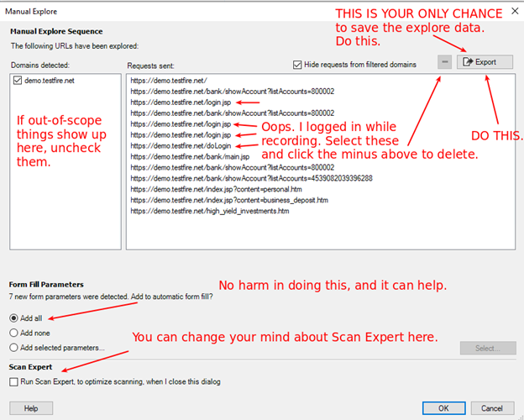Toggle Hide requests from filtered domains
The height and width of the screenshot is (420, 524).
(x=298, y=64)
